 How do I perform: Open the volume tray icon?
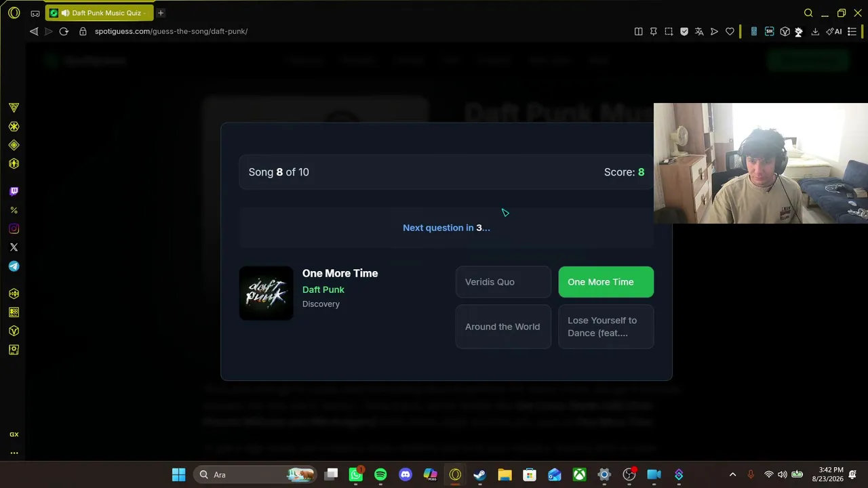point(783,474)
